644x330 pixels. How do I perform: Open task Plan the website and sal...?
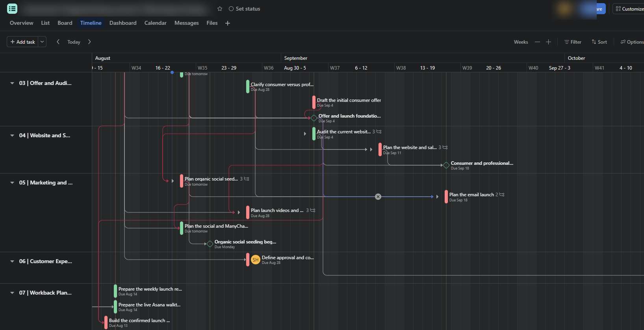[x=410, y=147]
